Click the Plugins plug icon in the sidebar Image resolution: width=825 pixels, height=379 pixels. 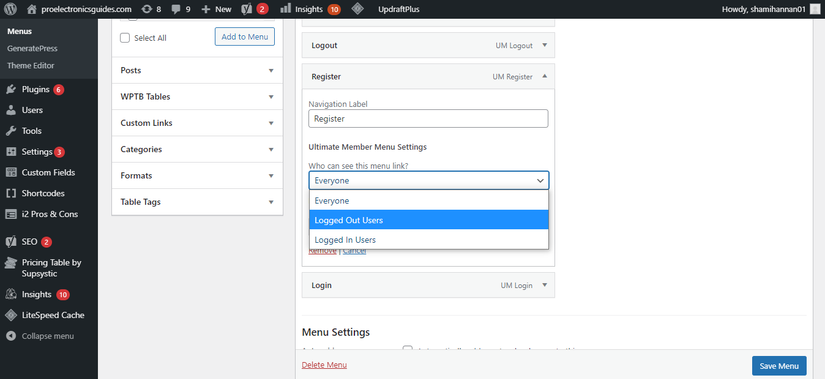coord(11,89)
